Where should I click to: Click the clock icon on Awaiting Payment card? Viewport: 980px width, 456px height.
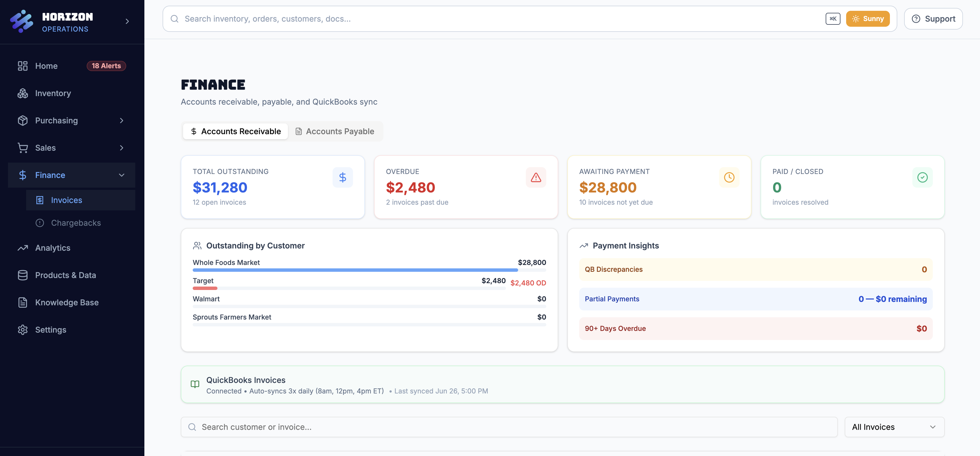click(x=729, y=177)
